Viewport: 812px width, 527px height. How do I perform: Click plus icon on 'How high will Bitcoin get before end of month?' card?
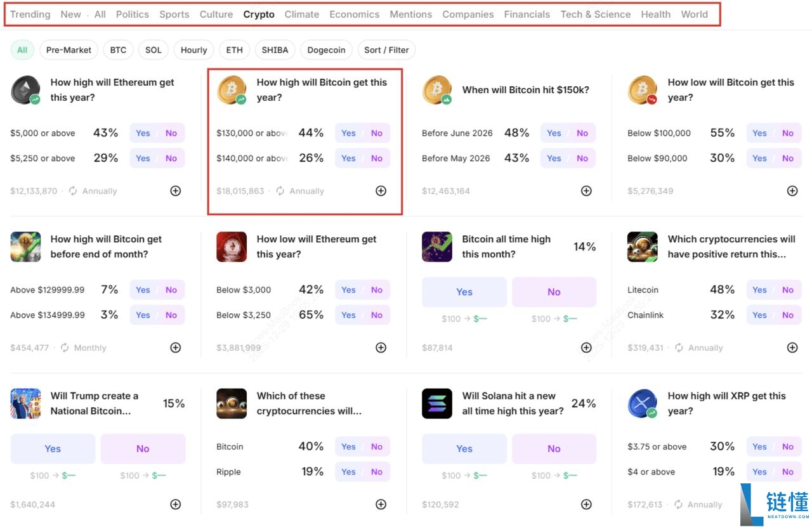click(176, 348)
